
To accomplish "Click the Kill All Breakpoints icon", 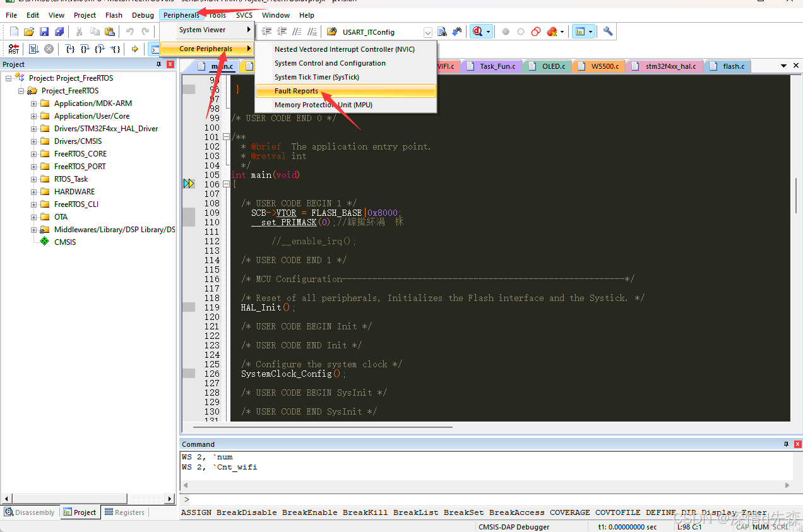I will click(552, 32).
